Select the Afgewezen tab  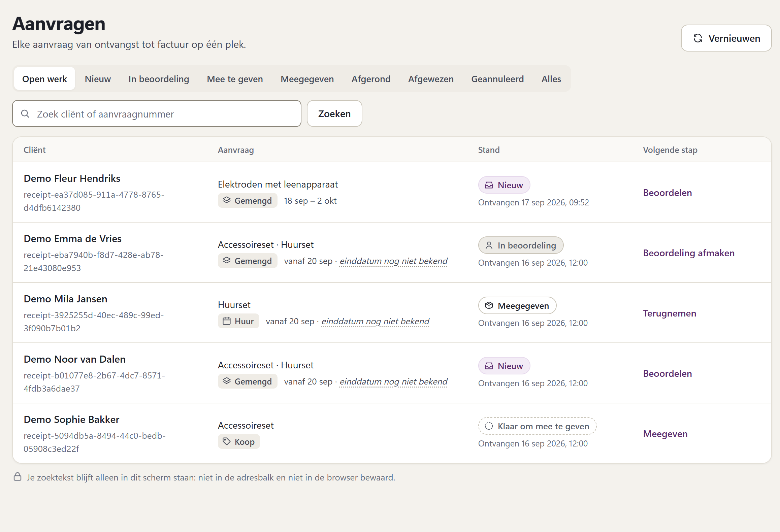coord(431,79)
